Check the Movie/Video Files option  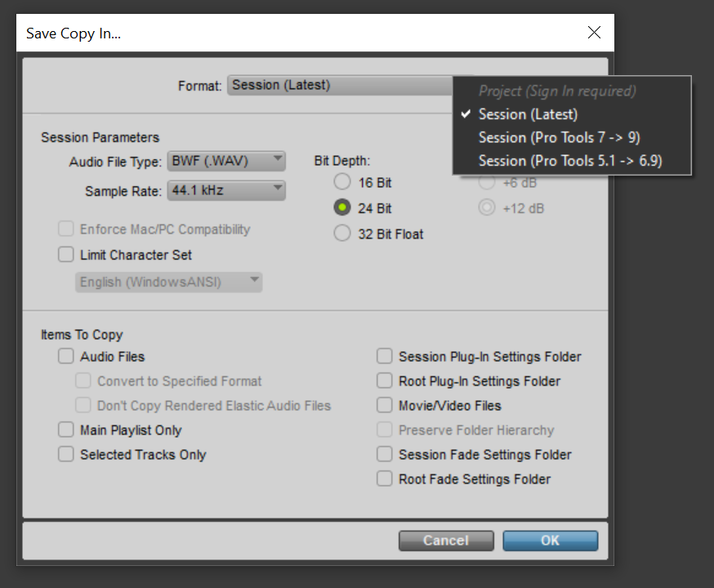384,405
